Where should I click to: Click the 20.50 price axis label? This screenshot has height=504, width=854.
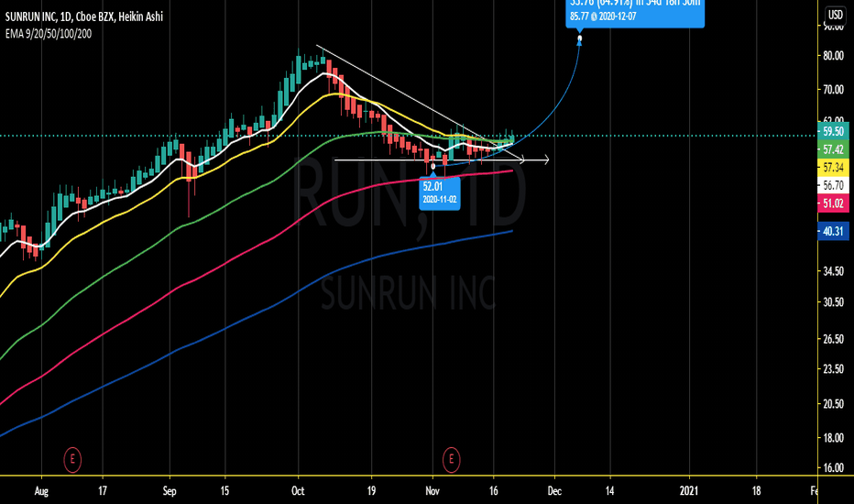click(x=833, y=404)
